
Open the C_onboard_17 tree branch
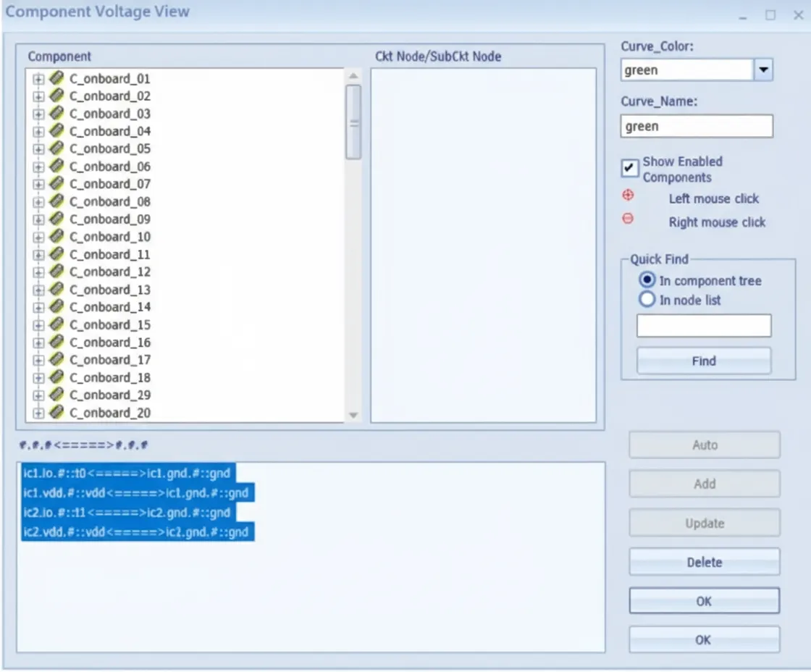pyautogui.click(x=38, y=361)
